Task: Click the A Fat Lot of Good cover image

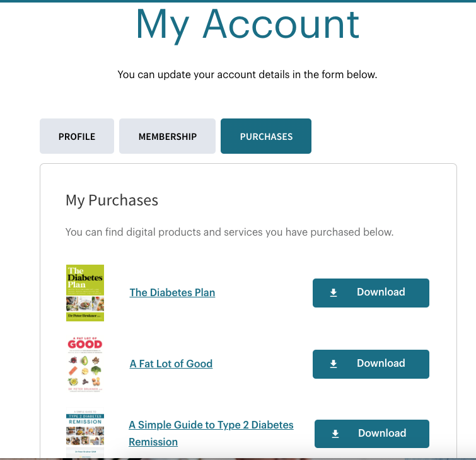Action: [85, 364]
